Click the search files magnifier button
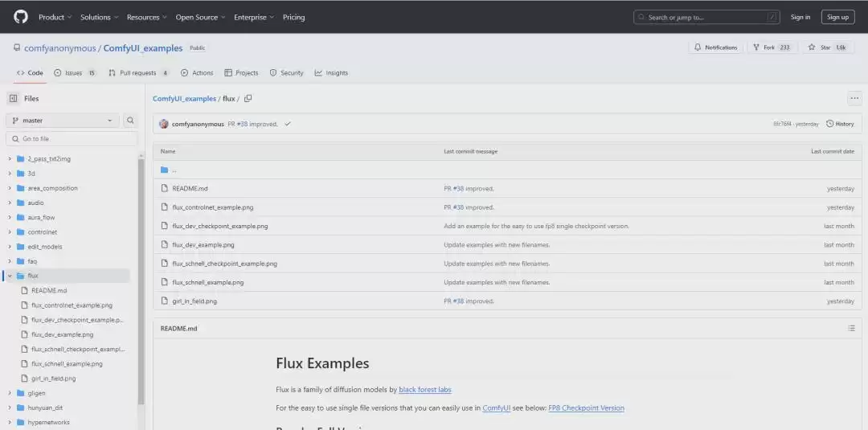 [x=130, y=120]
